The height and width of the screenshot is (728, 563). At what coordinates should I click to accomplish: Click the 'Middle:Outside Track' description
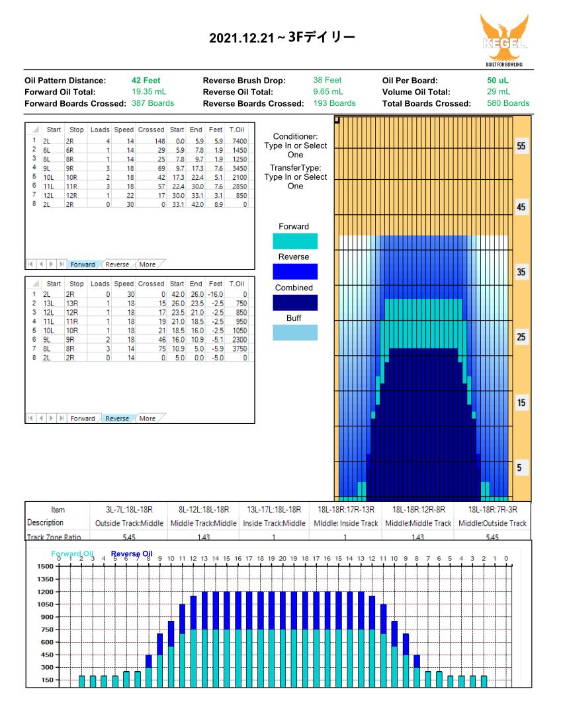pyautogui.click(x=492, y=523)
